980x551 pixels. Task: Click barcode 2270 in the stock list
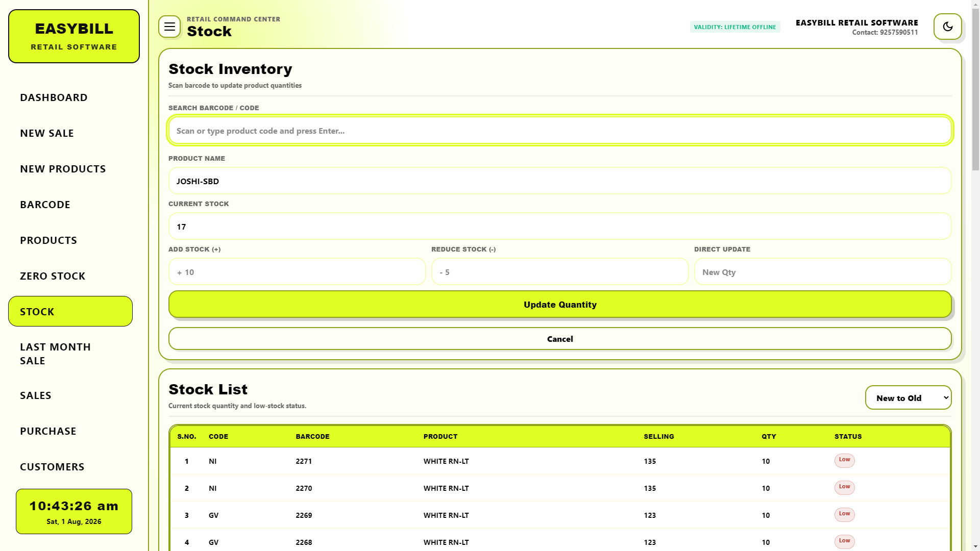point(304,488)
